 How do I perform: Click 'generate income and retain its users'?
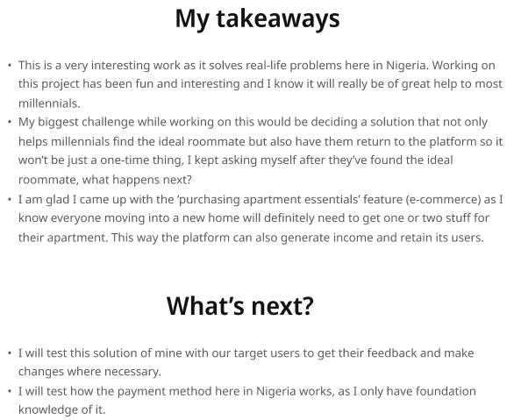[x=382, y=238]
